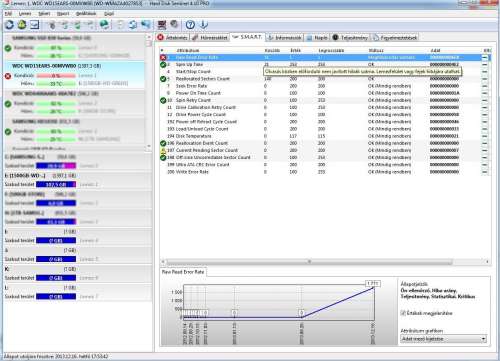500x361 pixels.
Task: Click the blue down-arrow info toolbar icon
Action: click(x=203, y=25)
